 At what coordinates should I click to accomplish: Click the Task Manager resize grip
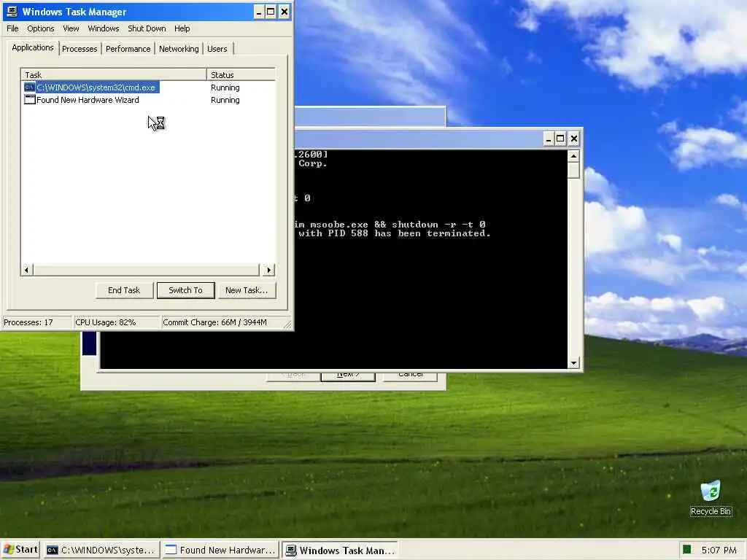[287, 324]
